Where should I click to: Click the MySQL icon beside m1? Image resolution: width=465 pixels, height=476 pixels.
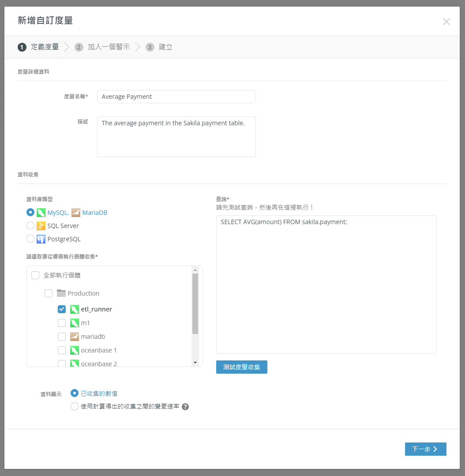click(x=75, y=323)
